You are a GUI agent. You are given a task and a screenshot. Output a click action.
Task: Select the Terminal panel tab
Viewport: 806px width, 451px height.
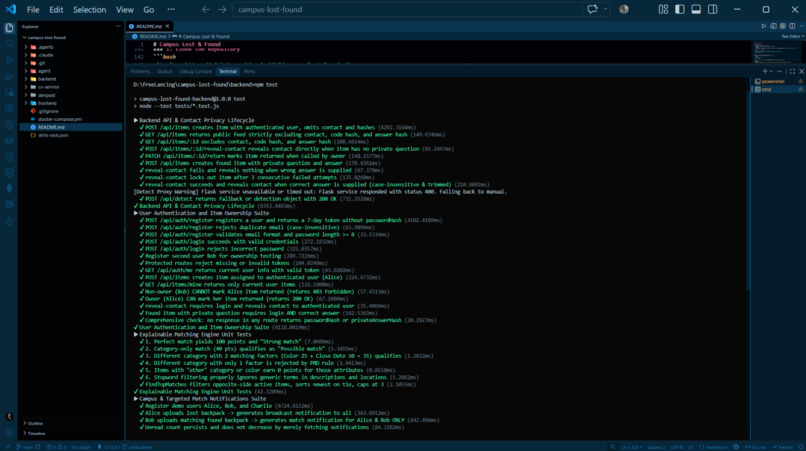tap(228, 71)
